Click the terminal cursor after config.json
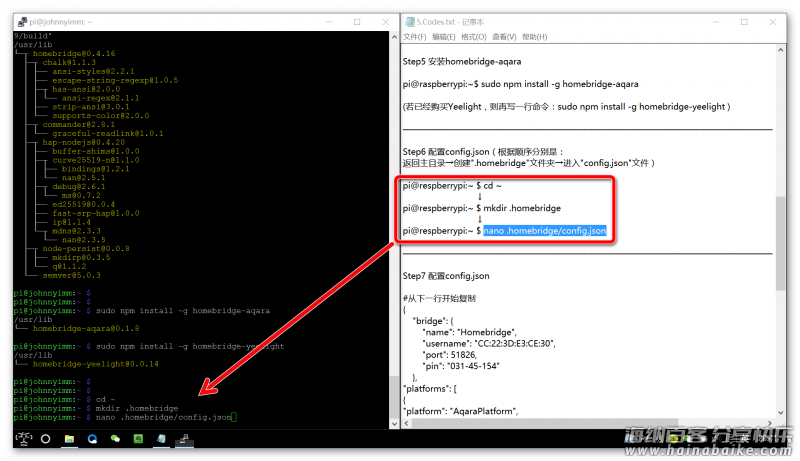Image resolution: width=800 pixels, height=461 pixels. [x=234, y=417]
